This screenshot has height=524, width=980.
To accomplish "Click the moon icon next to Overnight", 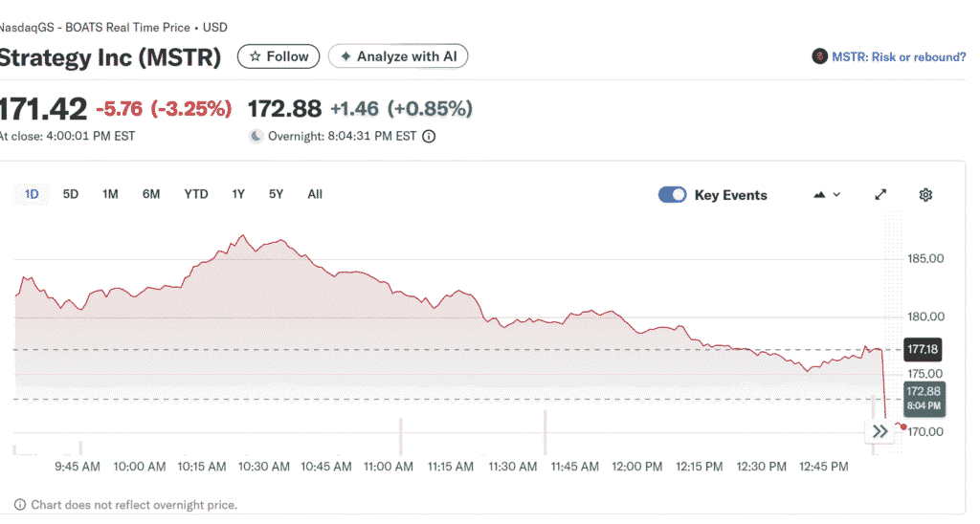I will (256, 137).
